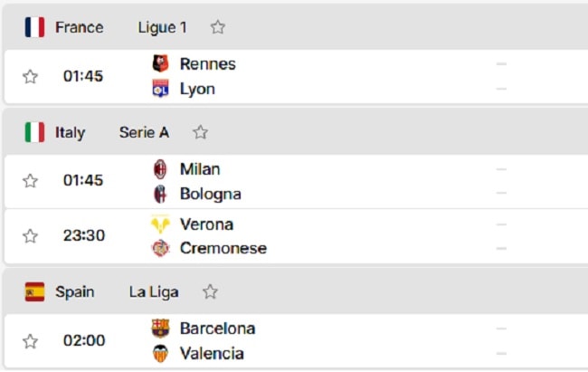
Task: Click the Verona club crest
Action: coord(160,224)
